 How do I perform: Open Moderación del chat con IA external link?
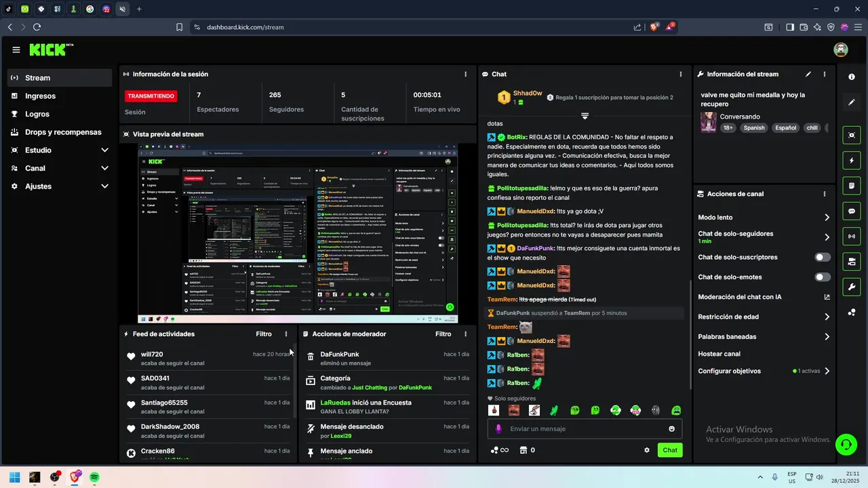click(x=827, y=297)
